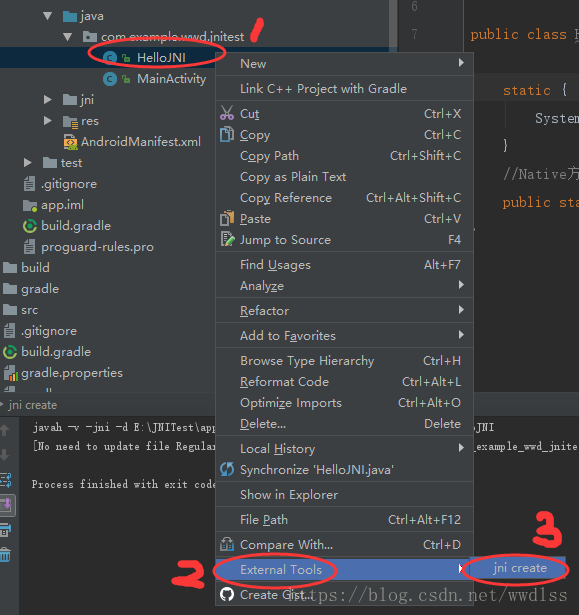The width and height of the screenshot is (579, 615).
Task: Click the res folder icon
Action: point(70,121)
